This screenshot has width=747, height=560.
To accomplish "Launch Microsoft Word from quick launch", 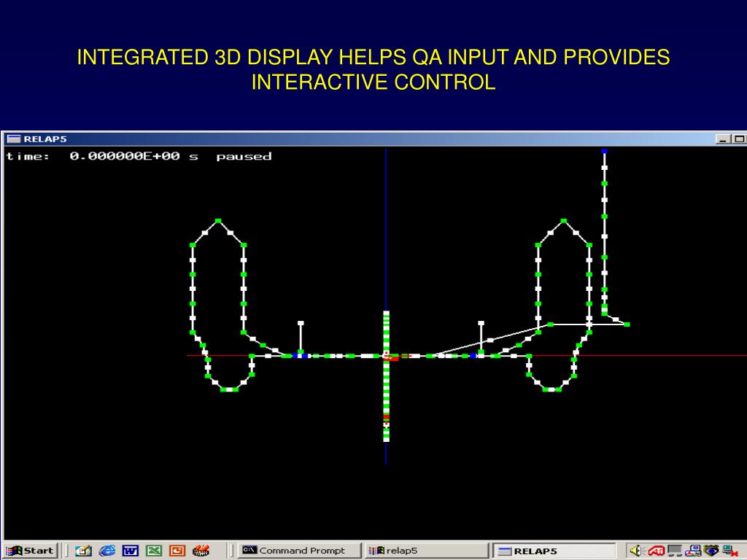I will tap(130, 551).
